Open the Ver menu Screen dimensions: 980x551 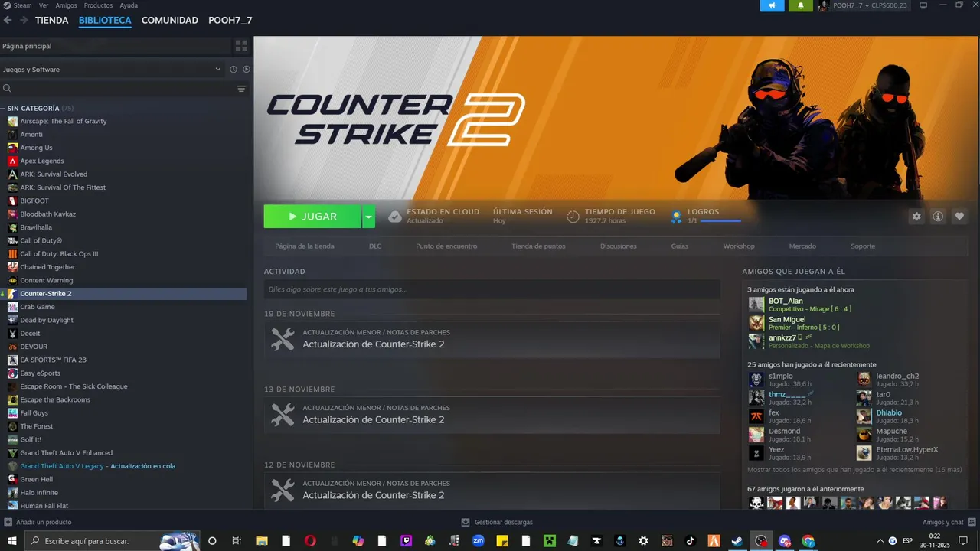pos(44,5)
